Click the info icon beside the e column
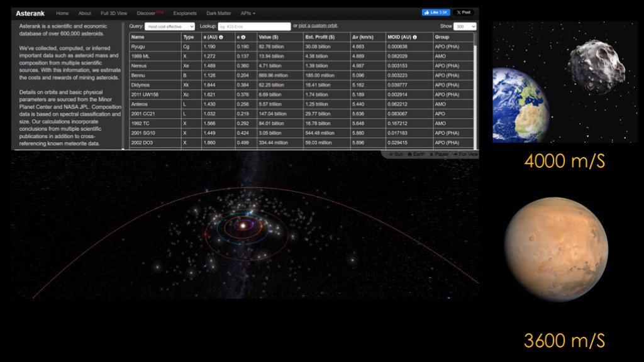Viewport: 644px width, 362px height. coord(243,37)
